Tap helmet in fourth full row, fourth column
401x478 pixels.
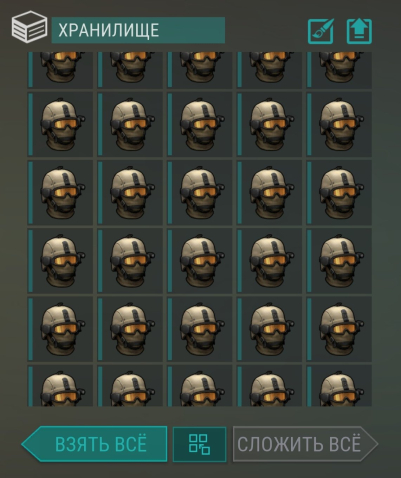pos(270,329)
